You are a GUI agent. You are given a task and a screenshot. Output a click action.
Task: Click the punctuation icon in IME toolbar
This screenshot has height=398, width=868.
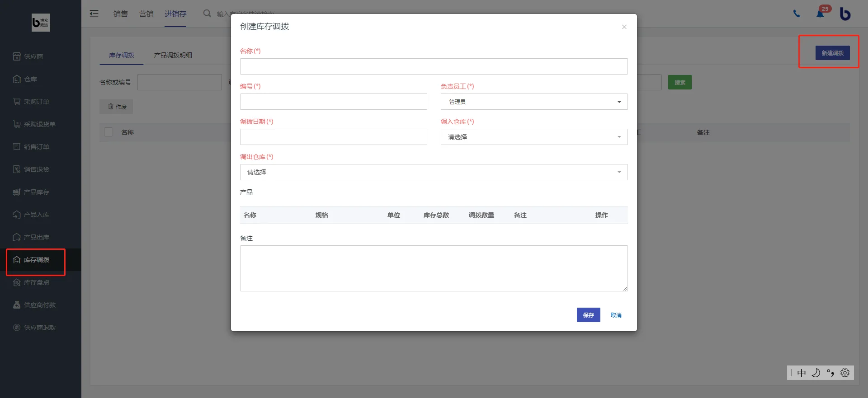pos(830,373)
